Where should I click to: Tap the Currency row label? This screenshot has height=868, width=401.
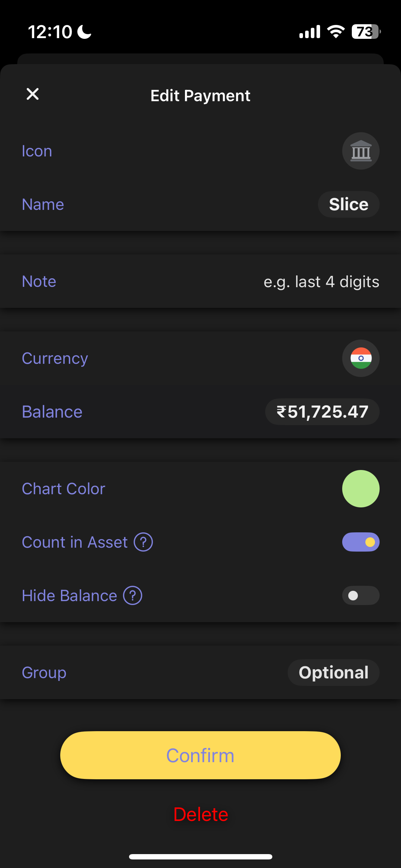coord(55,358)
